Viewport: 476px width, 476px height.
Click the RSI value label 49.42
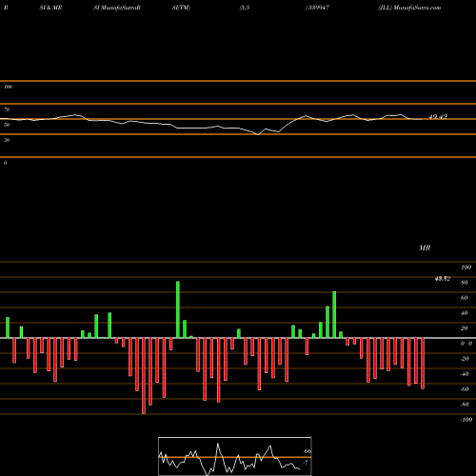[x=438, y=117]
